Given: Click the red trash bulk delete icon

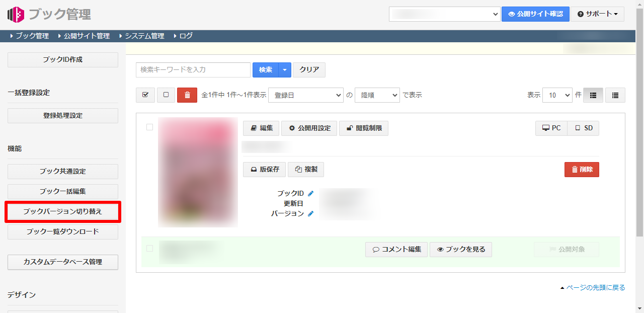Looking at the screenshot, I should coord(187,95).
